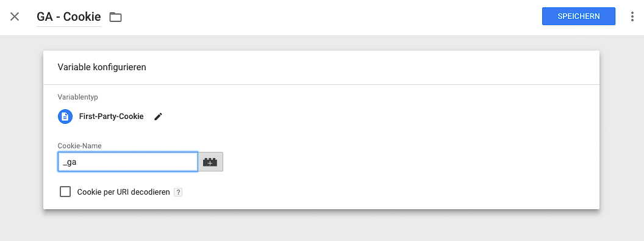Image resolution: width=644 pixels, height=241 pixels.
Task: Edit variable type via pencil icon
Action: [158, 117]
